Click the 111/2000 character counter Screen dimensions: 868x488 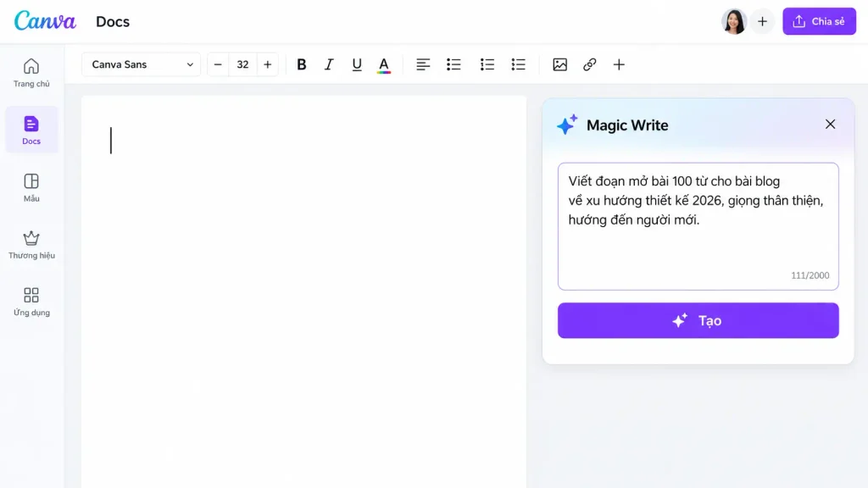810,275
